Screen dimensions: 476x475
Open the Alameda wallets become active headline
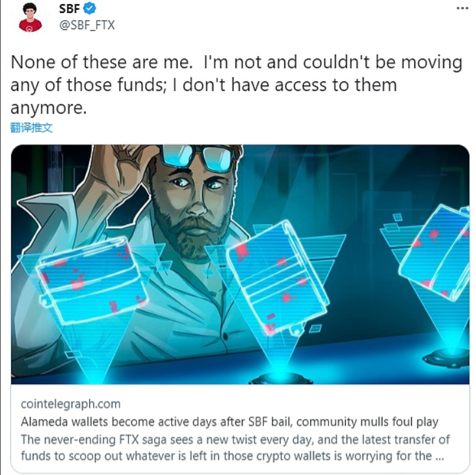[x=230, y=422]
